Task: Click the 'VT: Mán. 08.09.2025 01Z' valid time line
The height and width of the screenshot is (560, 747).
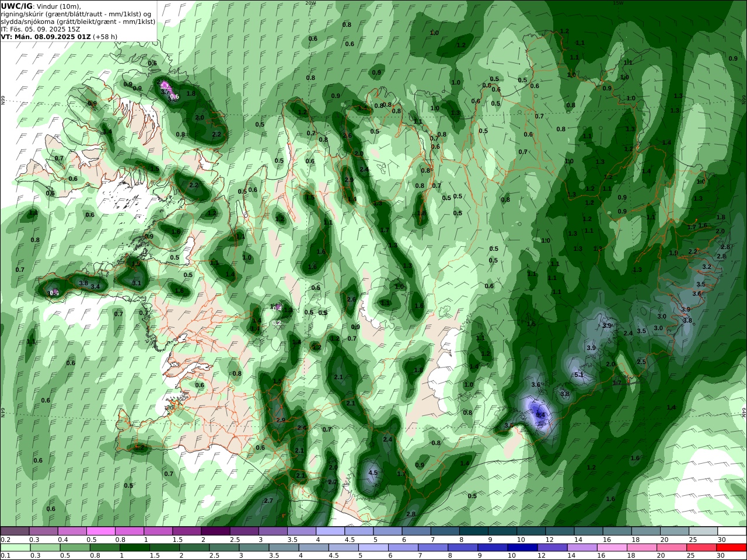Action: (46, 36)
